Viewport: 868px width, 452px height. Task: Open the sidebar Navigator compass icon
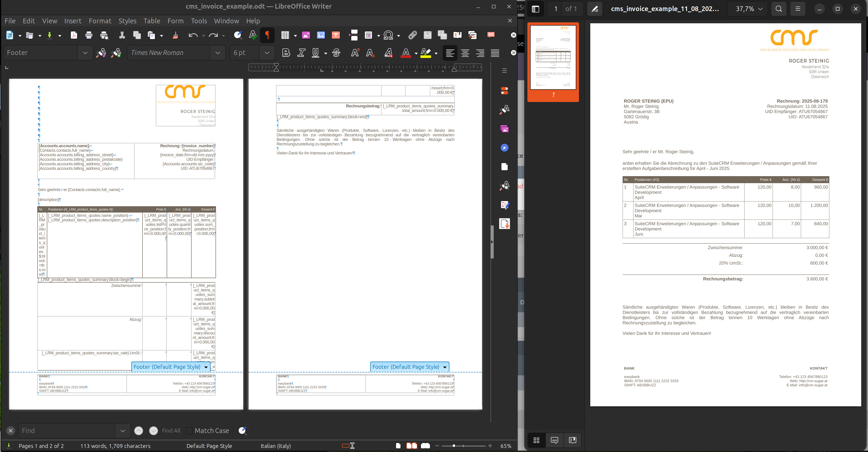click(x=504, y=148)
